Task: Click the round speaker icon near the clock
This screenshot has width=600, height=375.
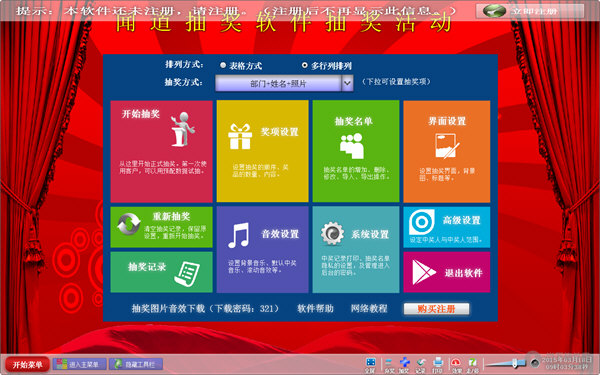Action: [535, 363]
